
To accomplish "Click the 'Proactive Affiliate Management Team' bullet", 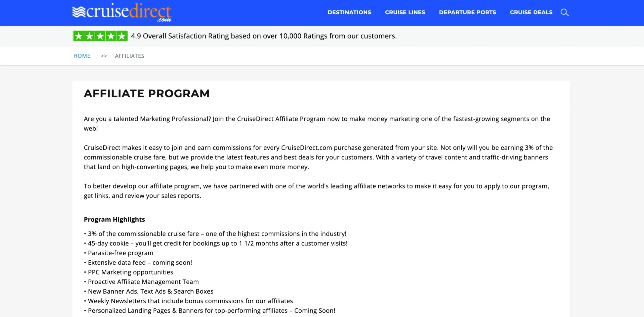I will point(141,282).
